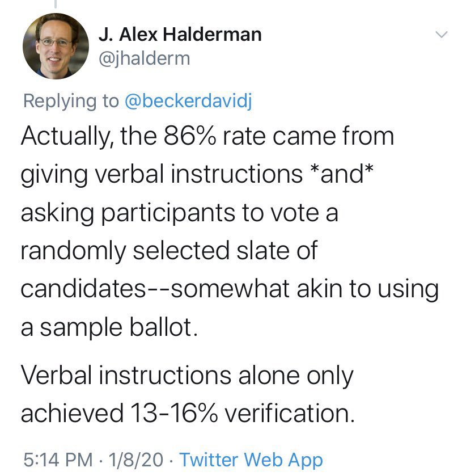462x476 pixels.
Task: Click the 'randomly selected slate of' line
Action: [169, 251]
